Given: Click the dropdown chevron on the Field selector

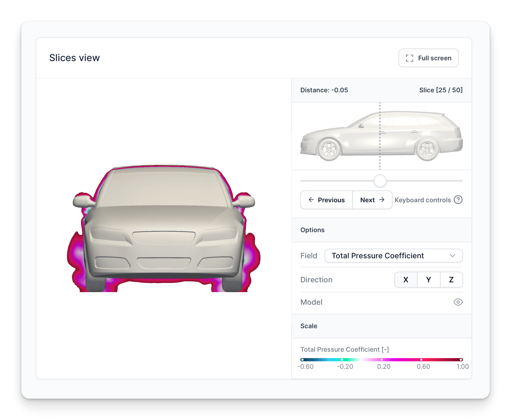Looking at the screenshot, I should [x=453, y=256].
